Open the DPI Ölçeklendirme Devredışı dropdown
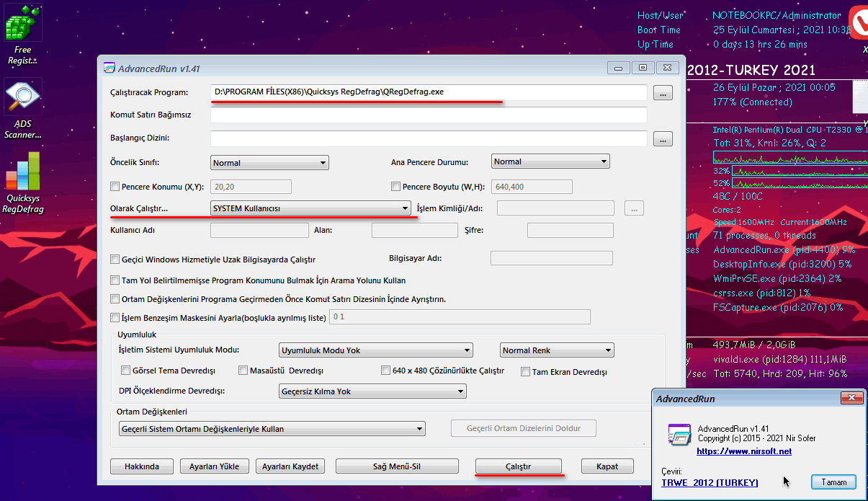868x501 pixels. point(373,391)
